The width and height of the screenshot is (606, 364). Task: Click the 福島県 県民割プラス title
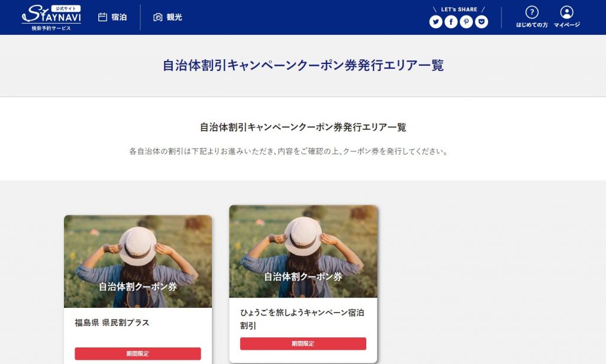112,323
